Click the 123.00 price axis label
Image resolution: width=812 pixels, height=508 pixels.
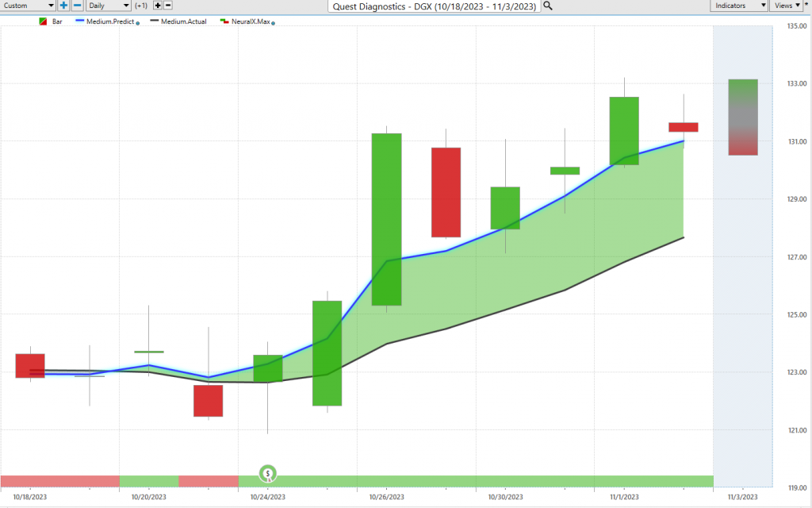click(797, 372)
